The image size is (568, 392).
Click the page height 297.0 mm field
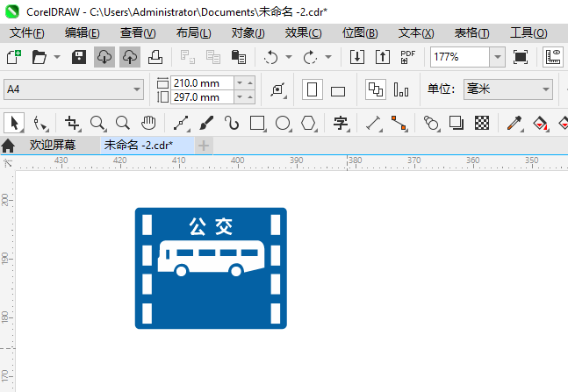(202, 97)
